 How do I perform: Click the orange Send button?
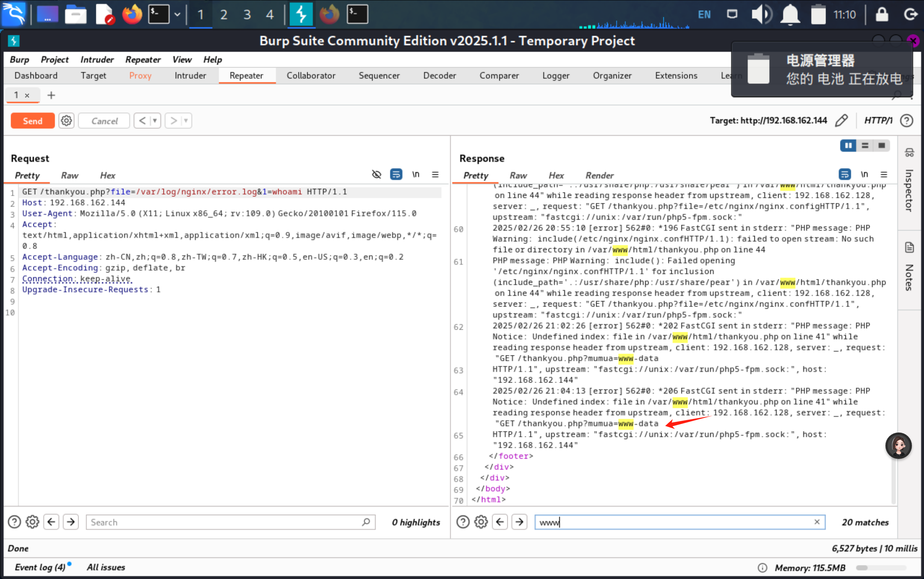(x=33, y=121)
